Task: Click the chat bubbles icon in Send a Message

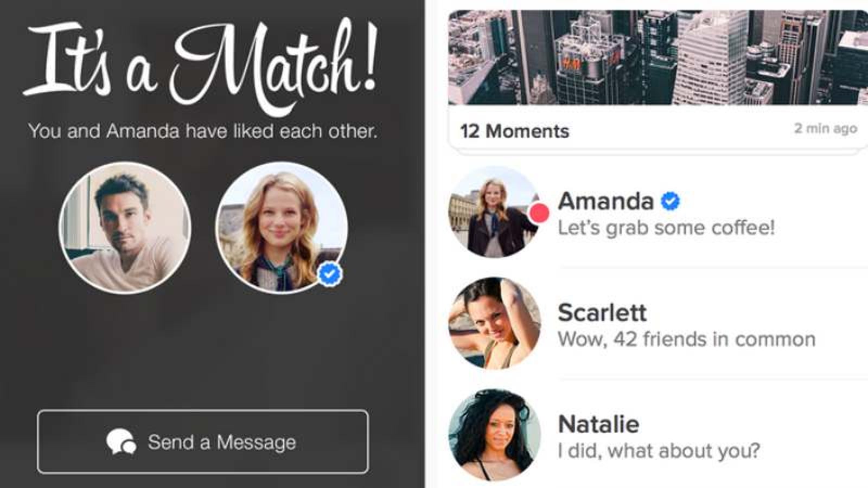Action: point(121,442)
